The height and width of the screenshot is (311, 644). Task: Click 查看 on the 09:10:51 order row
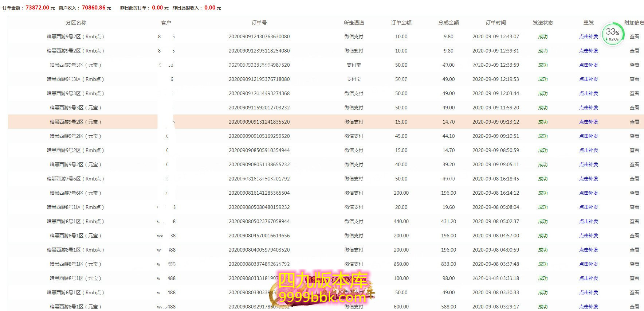(634, 136)
